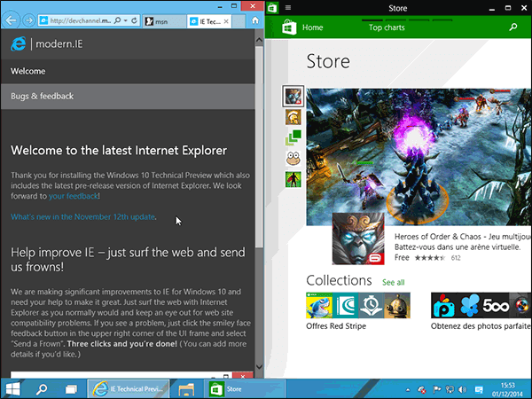
Task: Open Task View on the taskbar
Action: (x=71, y=389)
